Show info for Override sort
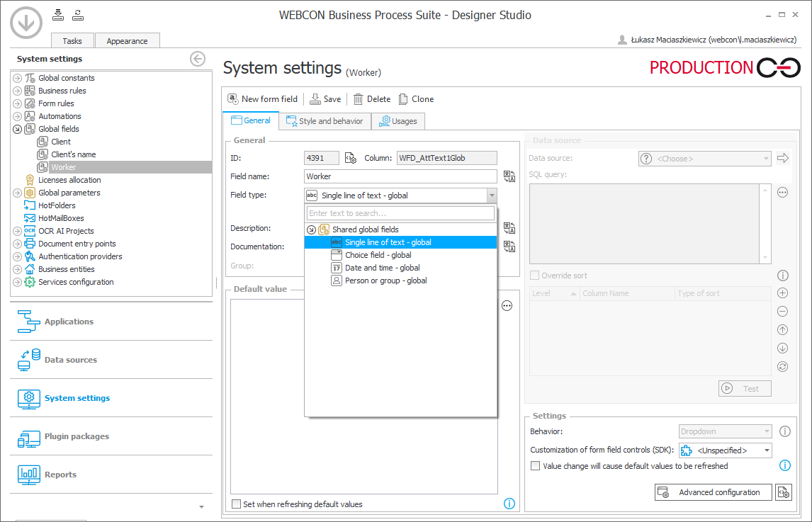This screenshot has width=812, height=522. coord(783,276)
